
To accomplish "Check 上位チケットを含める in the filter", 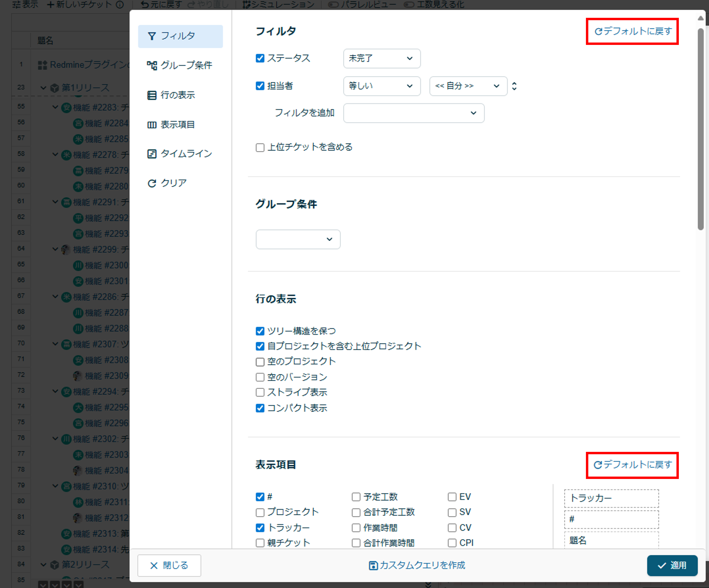I will (260, 147).
